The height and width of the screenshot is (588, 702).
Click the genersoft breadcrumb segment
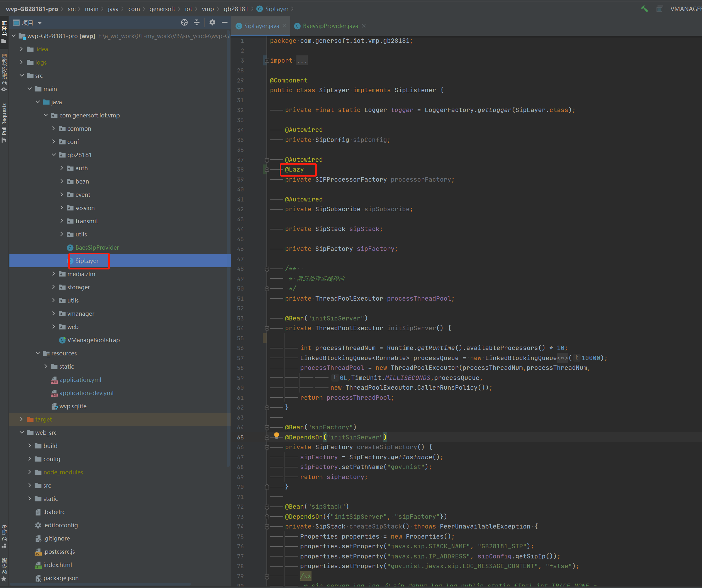coord(162,9)
